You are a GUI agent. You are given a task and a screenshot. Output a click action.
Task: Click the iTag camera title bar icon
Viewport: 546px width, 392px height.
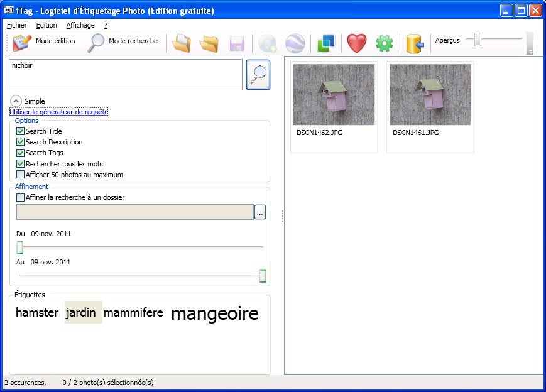pos(9,10)
